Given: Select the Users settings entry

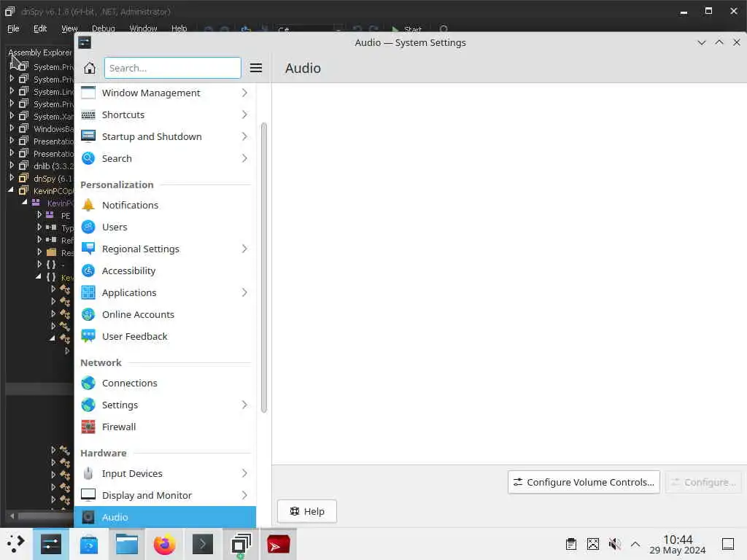Looking at the screenshot, I should tap(165, 227).
